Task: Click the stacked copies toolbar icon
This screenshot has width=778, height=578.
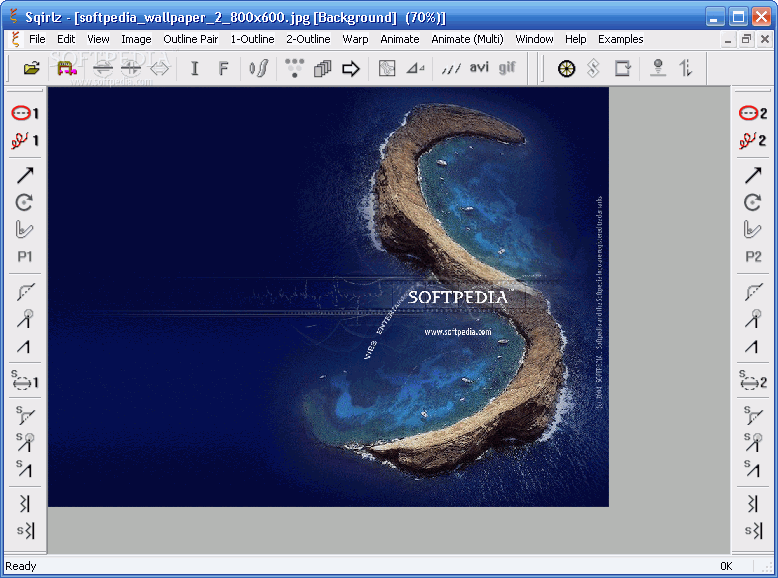Action: coord(323,68)
